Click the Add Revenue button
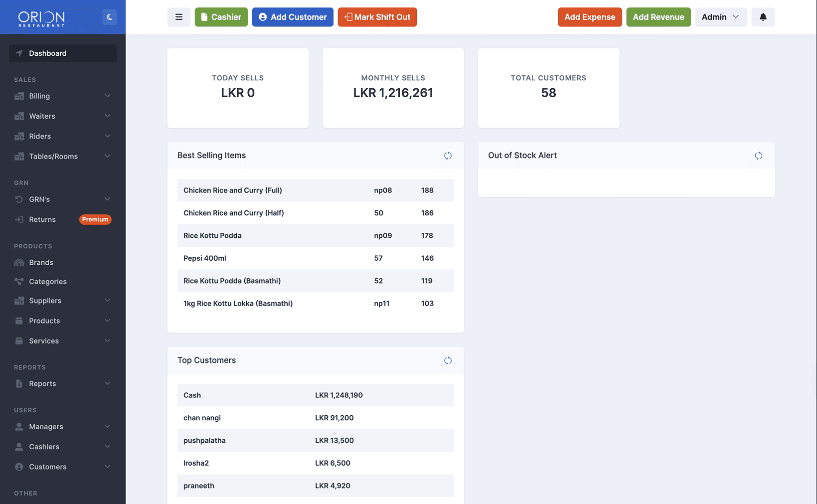Viewport: 817px width, 504px height. (x=658, y=17)
